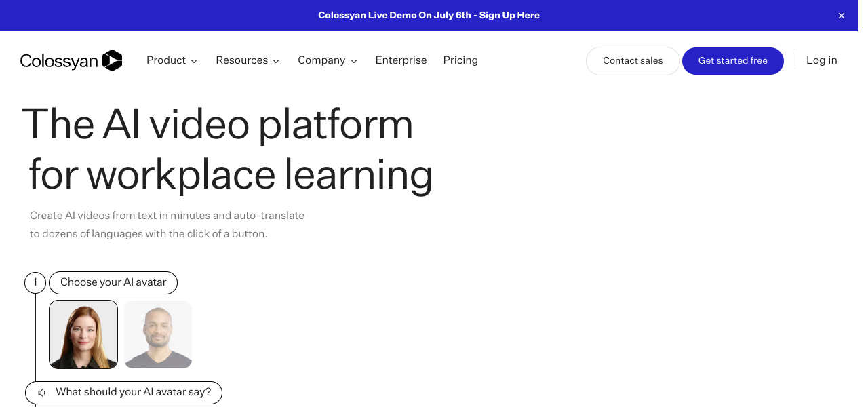
Task: Click the Colossyan wordmark text
Action: click(59, 61)
